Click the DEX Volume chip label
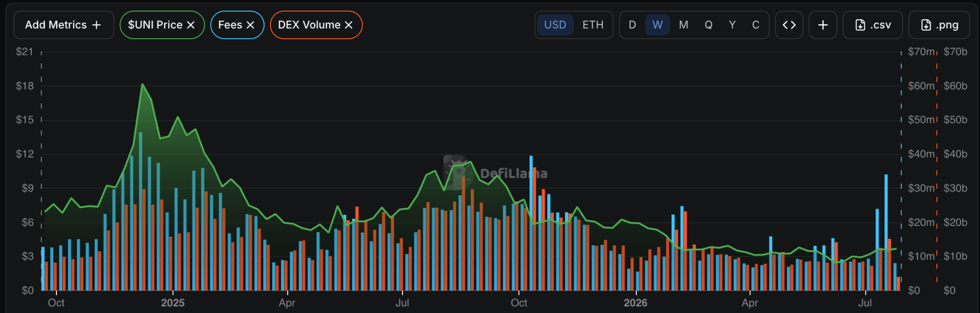This screenshot has height=313, width=980. 309,25
